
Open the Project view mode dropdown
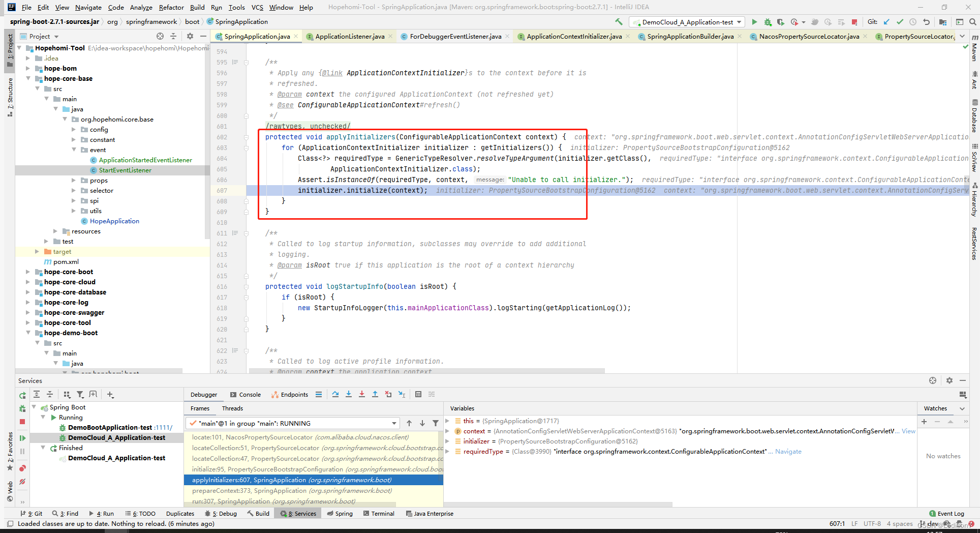(x=40, y=36)
